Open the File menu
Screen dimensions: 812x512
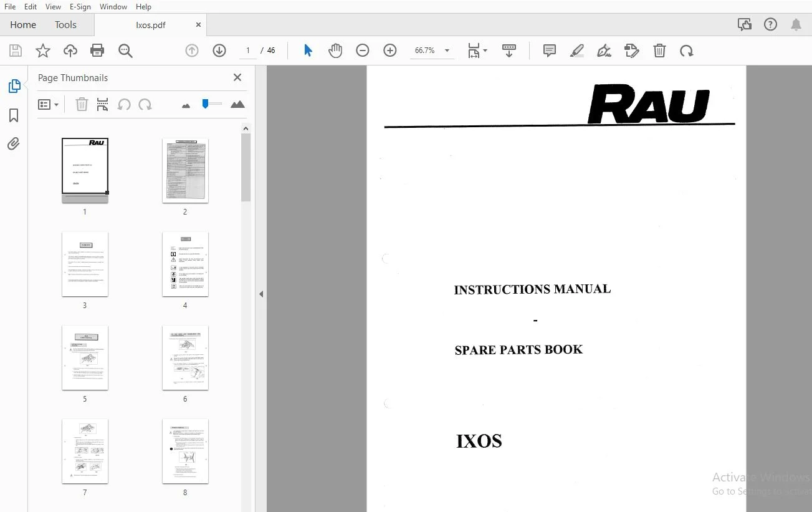click(x=10, y=6)
